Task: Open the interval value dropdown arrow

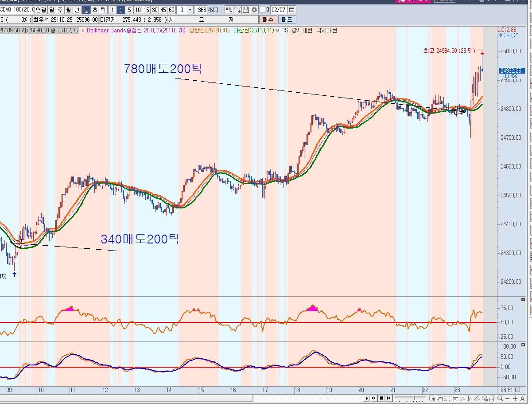Action: coord(190,10)
